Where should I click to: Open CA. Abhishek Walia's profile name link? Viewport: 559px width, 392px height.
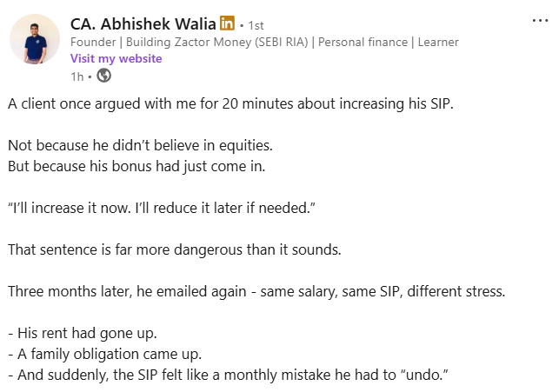coord(143,23)
